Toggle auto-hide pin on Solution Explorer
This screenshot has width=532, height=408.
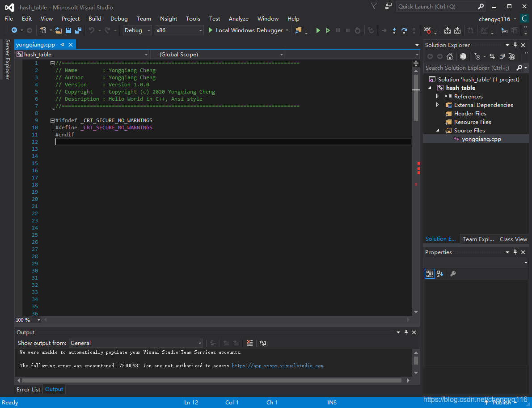[515, 45]
